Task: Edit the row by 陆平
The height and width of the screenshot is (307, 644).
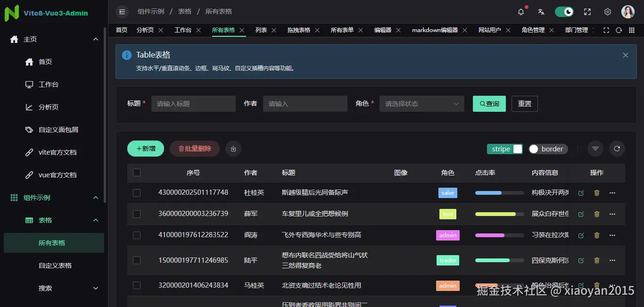Action: (x=581, y=260)
